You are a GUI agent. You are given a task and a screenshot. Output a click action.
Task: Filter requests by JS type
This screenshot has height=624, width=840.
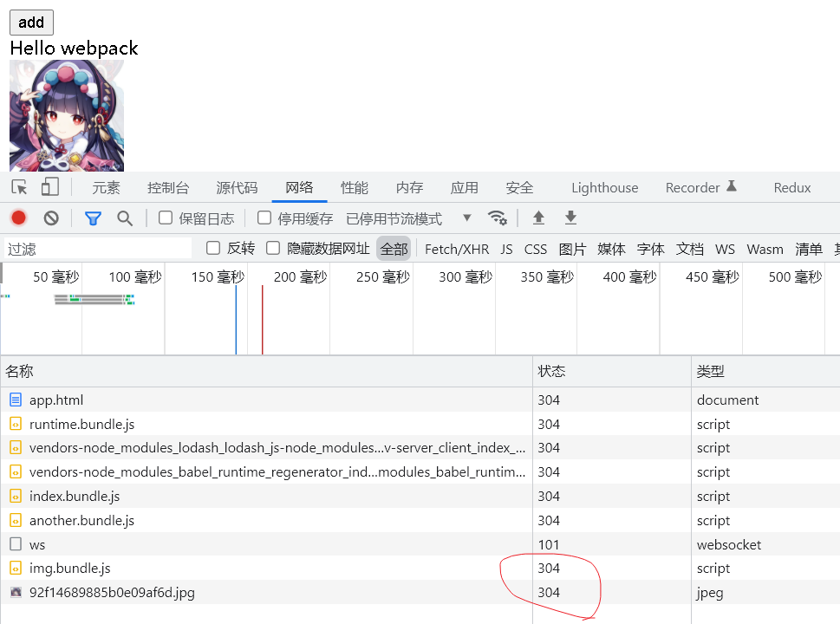point(507,249)
